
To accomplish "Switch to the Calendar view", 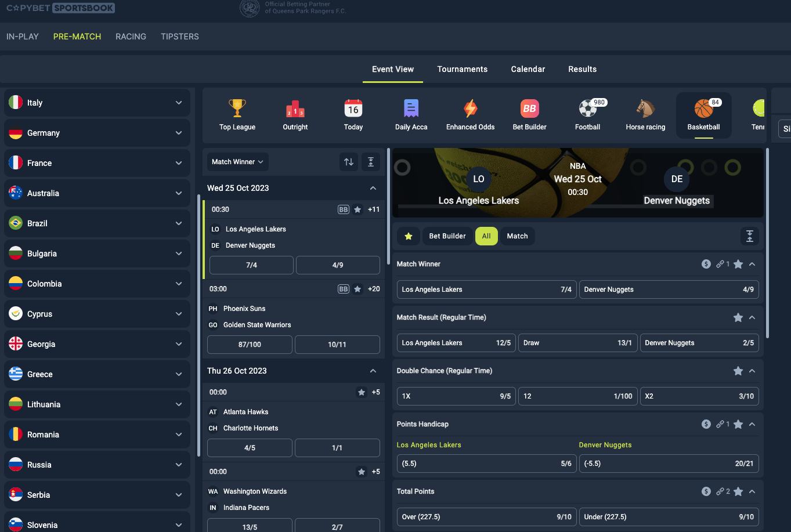I will (x=528, y=69).
